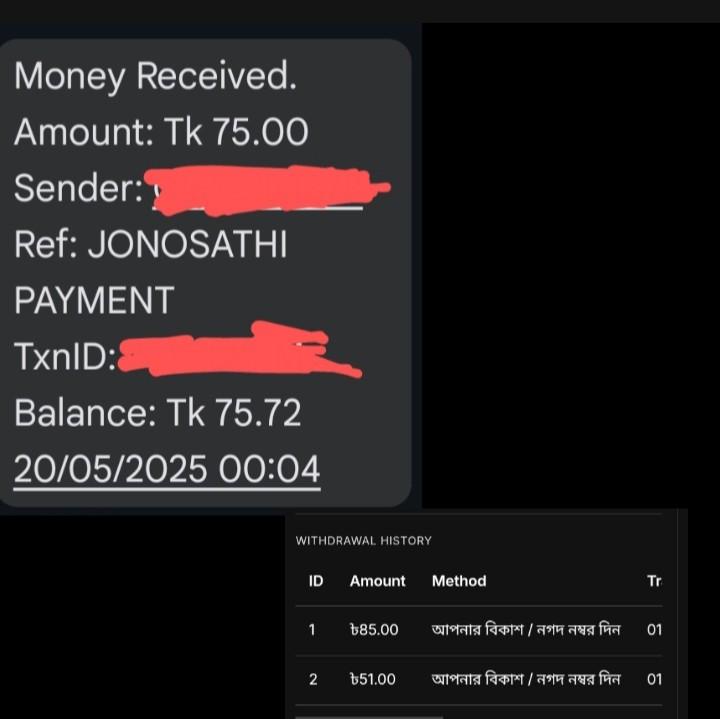Click the ৳85.00 amount cell
The image size is (720, 719).
click(374, 630)
